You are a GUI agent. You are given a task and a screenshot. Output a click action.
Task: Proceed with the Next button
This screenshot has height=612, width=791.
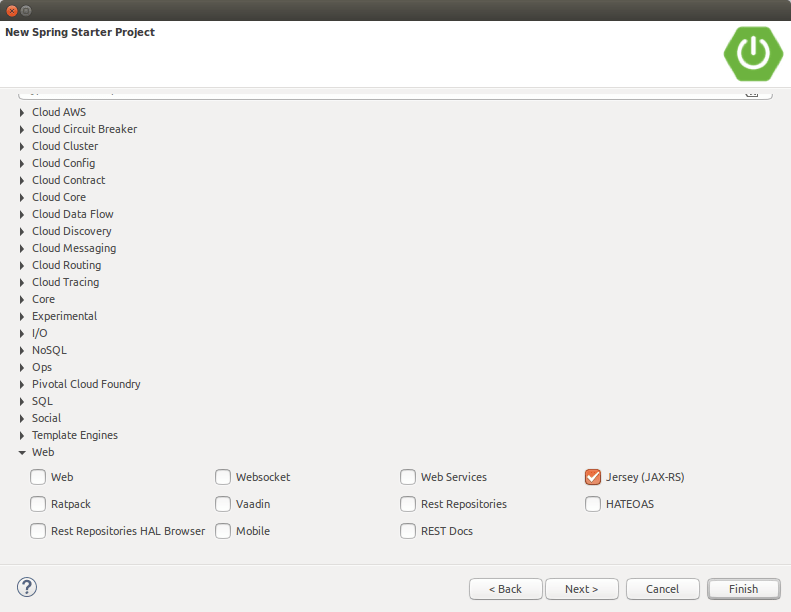pos(582,589)
